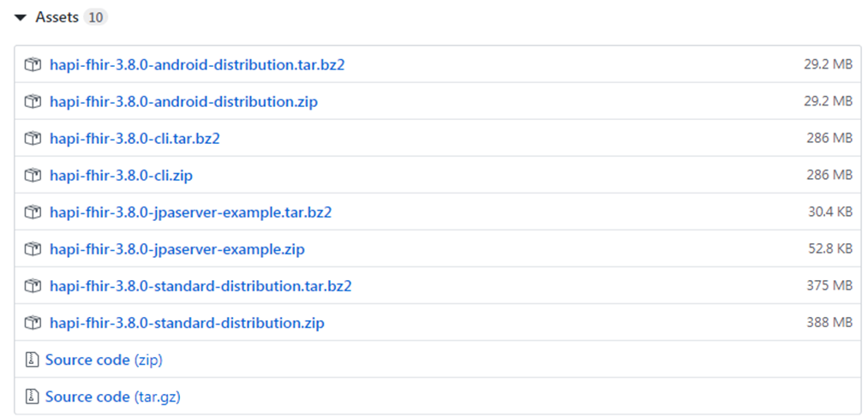Image resolution: width=868 pixels, height=418 pixels.
Task: Click file icon beside Source code (tar.gz)
Action: coord(33,397)
